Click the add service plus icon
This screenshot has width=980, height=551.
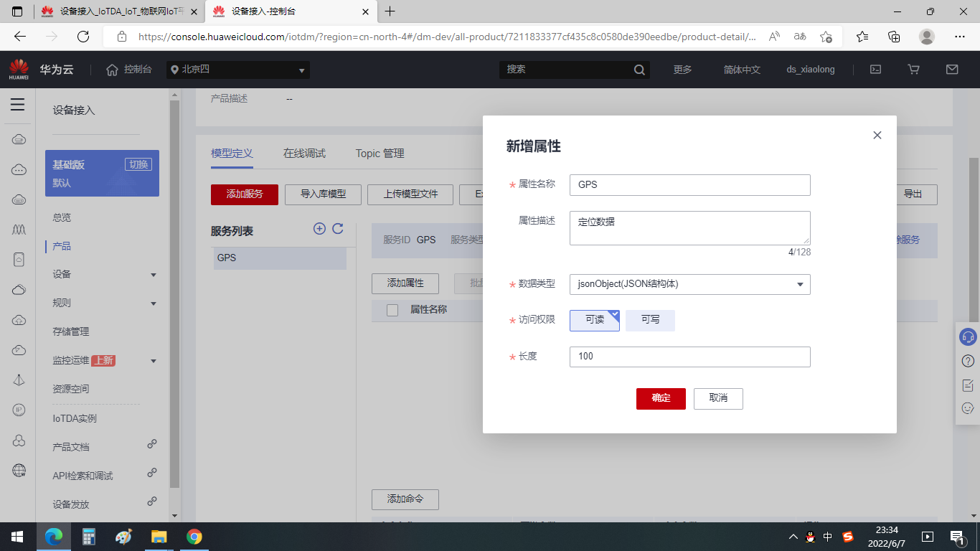(320, 228)
